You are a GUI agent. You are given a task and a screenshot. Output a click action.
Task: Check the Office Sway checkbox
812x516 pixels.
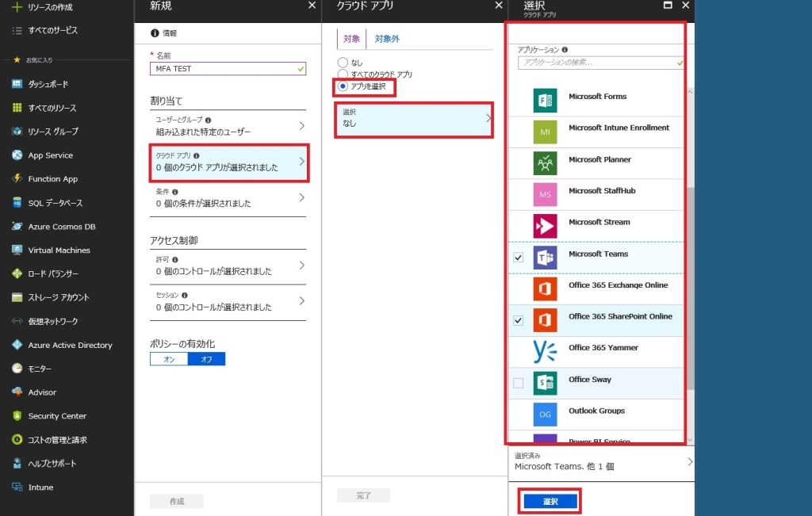click(x=518, y=383)
